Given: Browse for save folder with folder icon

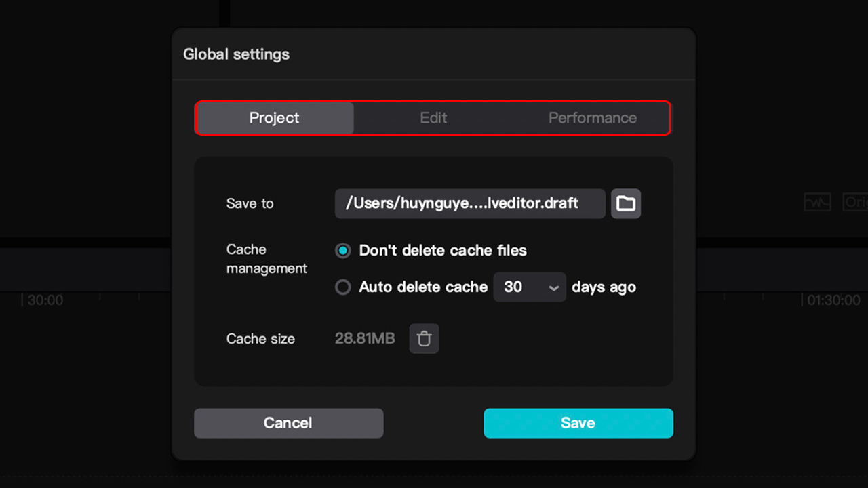Looking at the screenshot, I should 626,203.
